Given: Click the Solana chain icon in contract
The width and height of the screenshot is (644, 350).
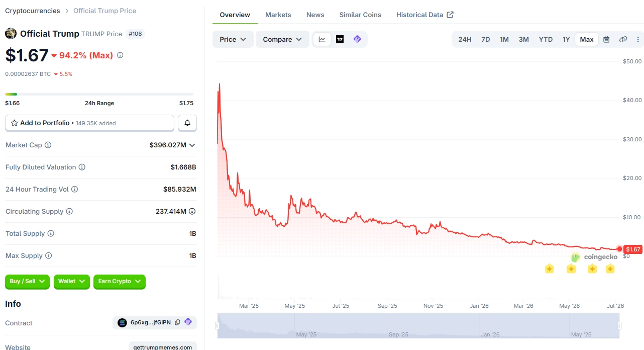Looking at the screenshot, I should click(x=122, y=323).
